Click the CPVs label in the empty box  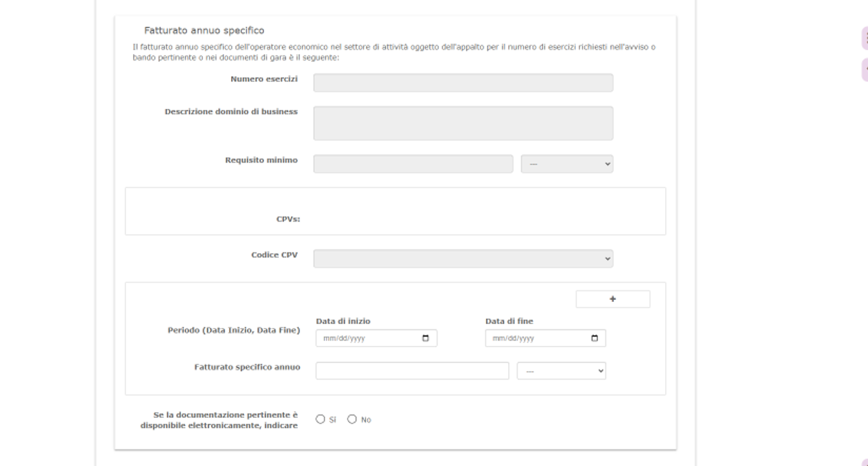tap(288, 220)
